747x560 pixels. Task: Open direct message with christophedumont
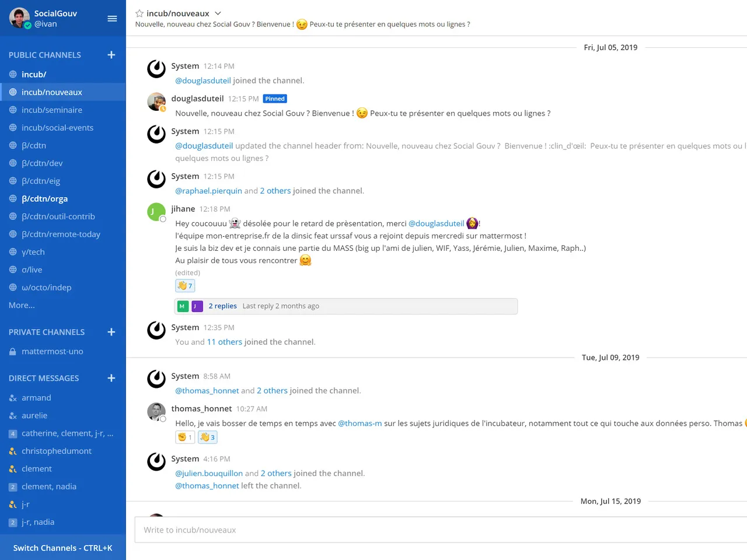pyautogui.click(x=63, y=451)
